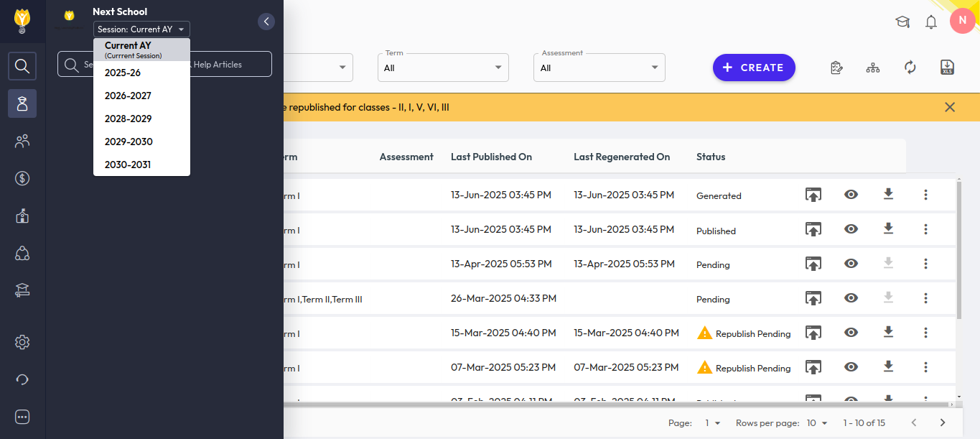Export the list using XLS icon
The width and height of the screenshot is (980, 439).
[x=947, y=68]
